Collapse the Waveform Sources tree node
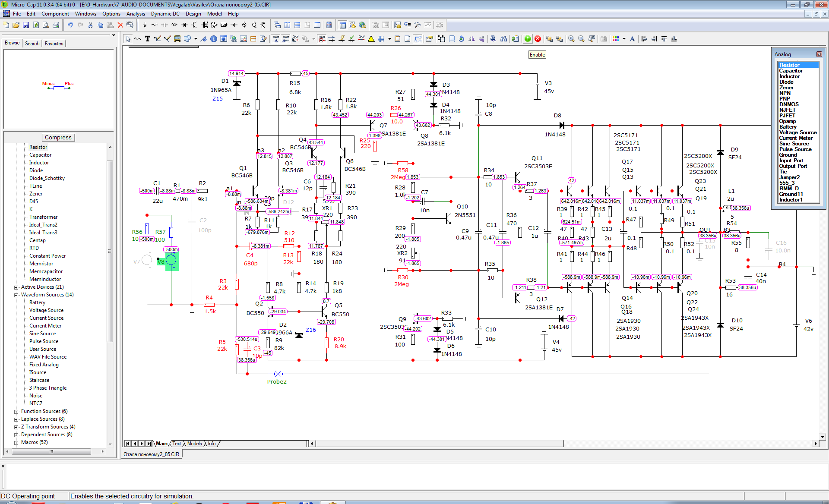Screen dimensions: 829x504 (x=16, y=295)
